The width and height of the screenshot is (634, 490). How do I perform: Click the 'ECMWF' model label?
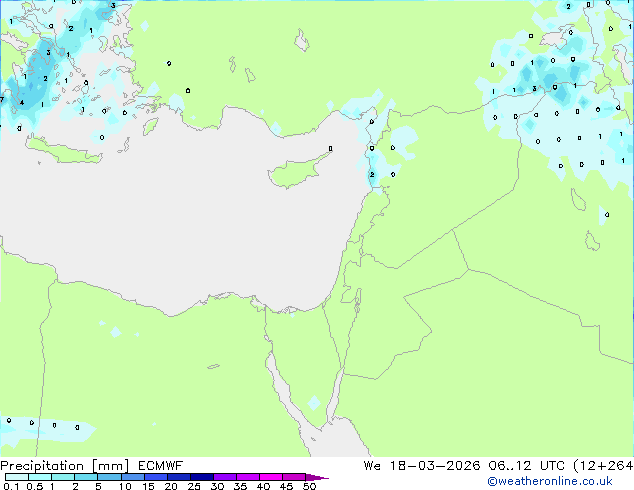(161, 466)
